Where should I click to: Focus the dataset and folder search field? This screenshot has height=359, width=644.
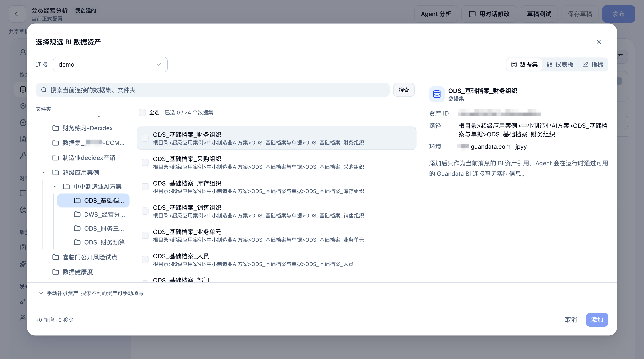coord(212,90)
